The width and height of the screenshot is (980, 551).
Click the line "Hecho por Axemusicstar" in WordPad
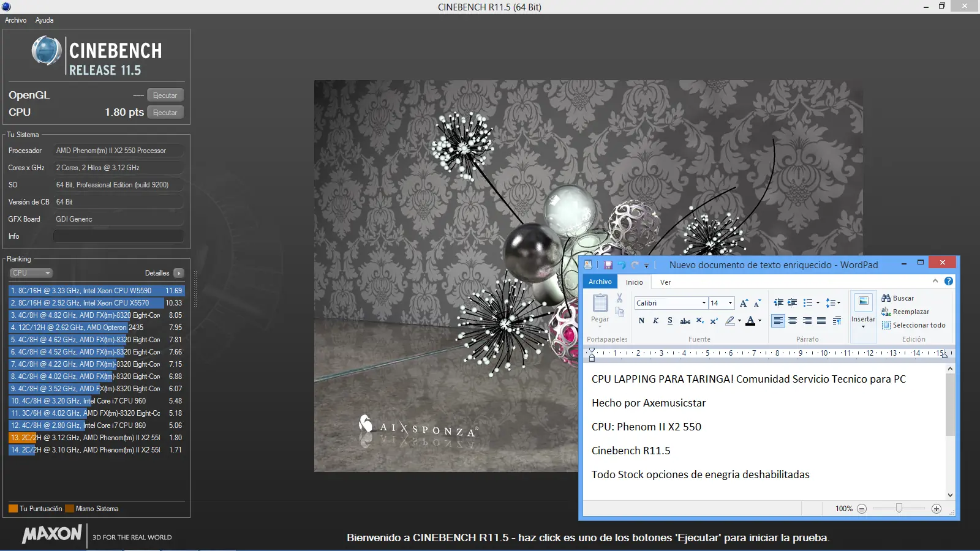coord(649,403)
